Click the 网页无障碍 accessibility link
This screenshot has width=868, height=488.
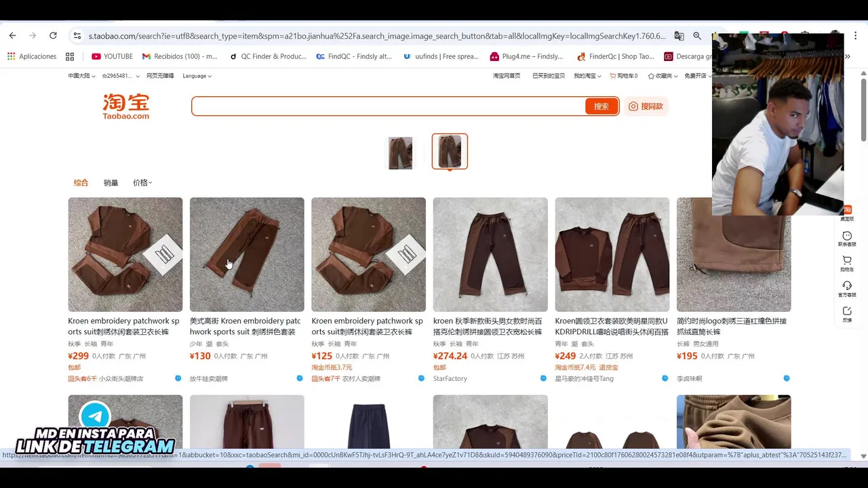click(x=160, y=76)
